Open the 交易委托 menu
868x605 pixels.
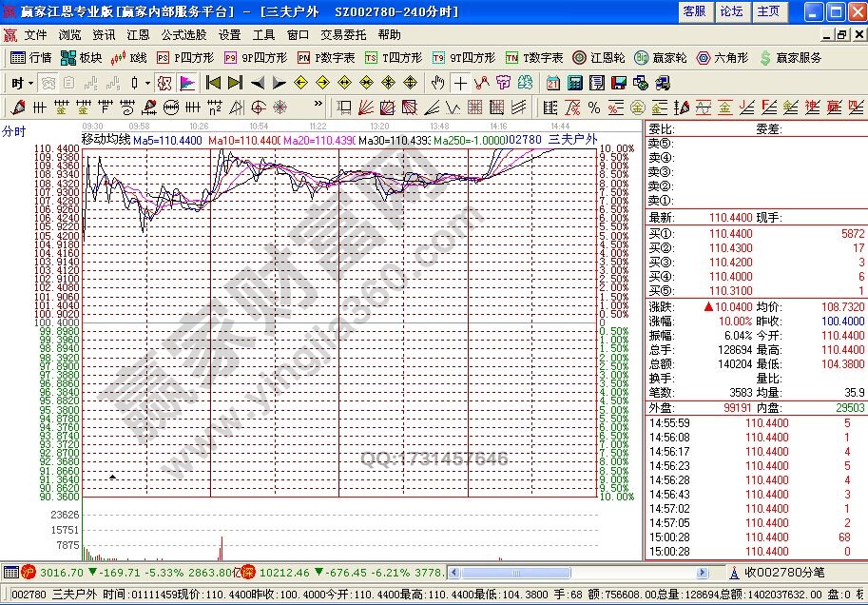click(x=343, y=34)
